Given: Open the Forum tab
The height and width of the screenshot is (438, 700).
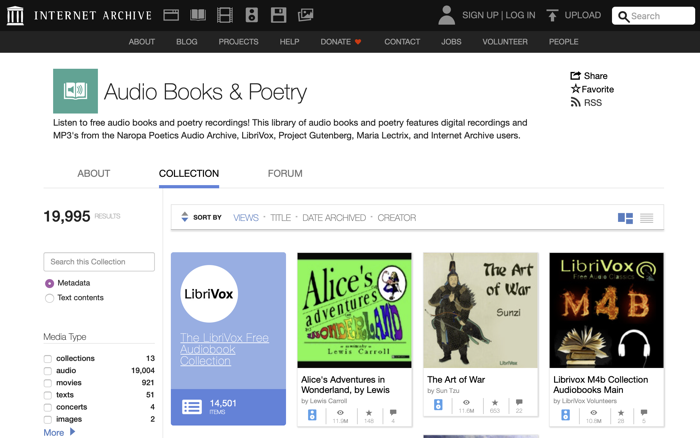Looking at the screenshot, I should pos(285,173).
